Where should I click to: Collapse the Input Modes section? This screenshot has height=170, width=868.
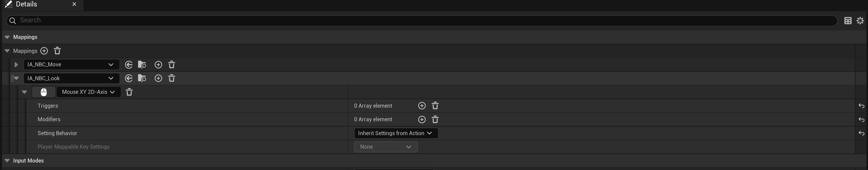point(7,161)
